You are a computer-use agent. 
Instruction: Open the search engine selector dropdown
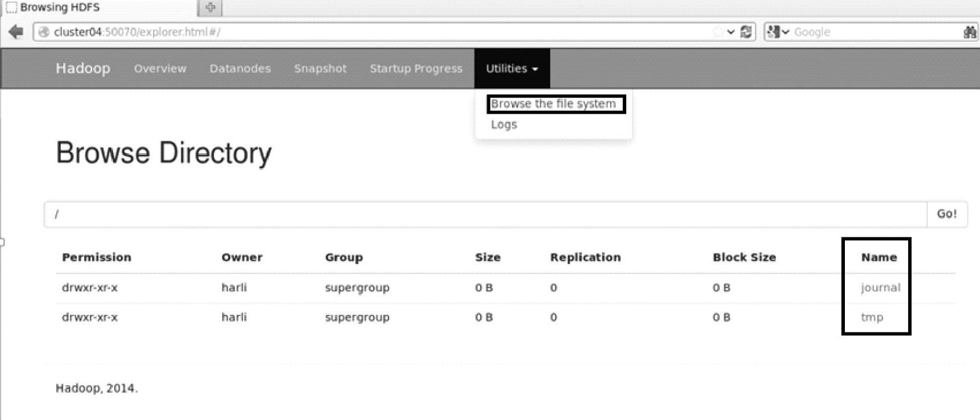click(778, 32)
